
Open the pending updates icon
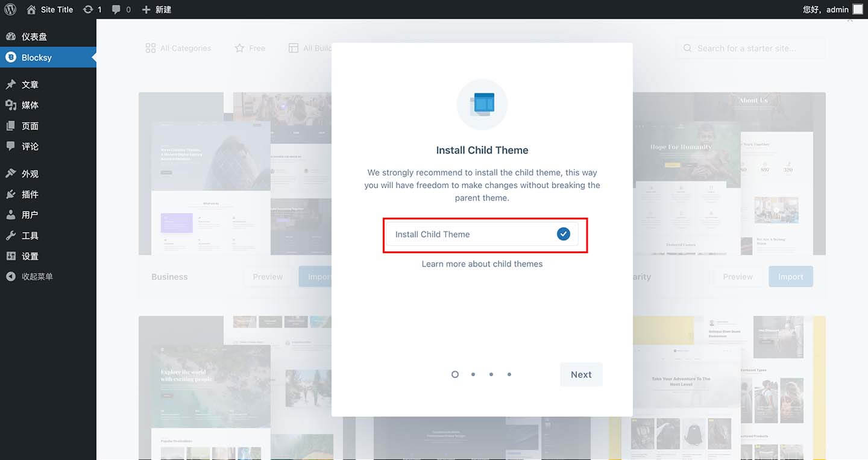click(x=92, y=10)
